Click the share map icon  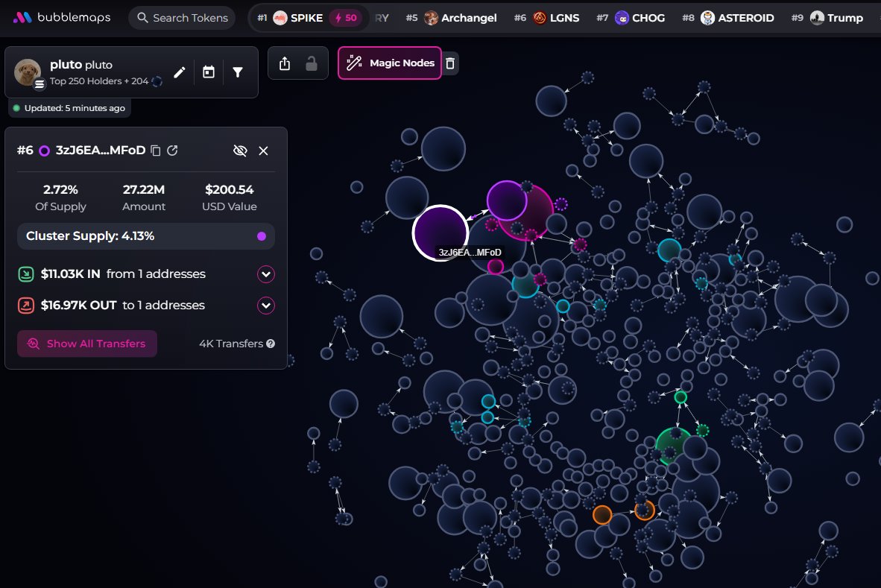tap(285, 63)
